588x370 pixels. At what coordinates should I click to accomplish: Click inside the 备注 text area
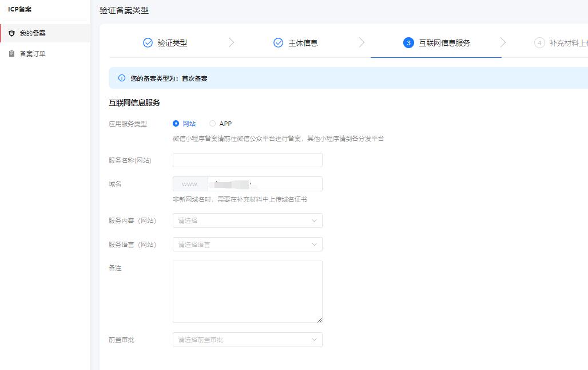click(x=248, y=292)
